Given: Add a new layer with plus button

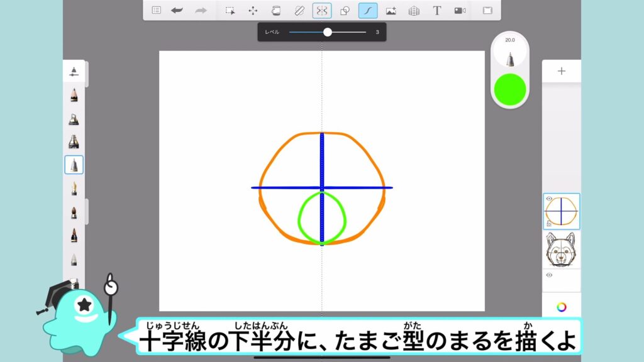Looking at the screenshot, I should pos(561,71).
